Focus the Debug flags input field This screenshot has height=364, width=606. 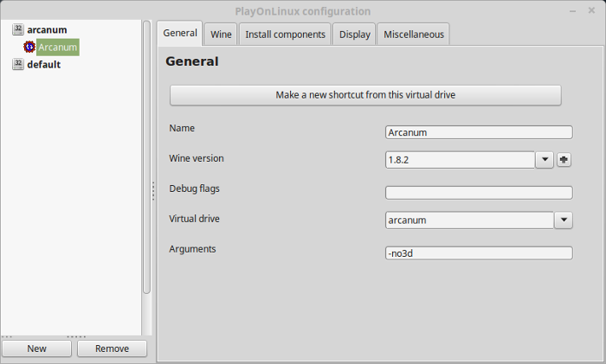(x=479, y=193)
